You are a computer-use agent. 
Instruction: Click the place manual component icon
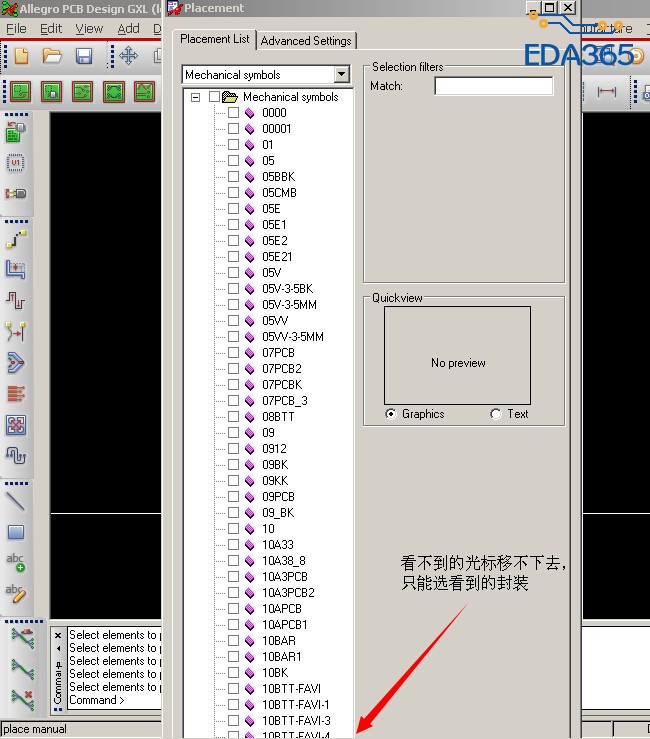pos(16,131)
